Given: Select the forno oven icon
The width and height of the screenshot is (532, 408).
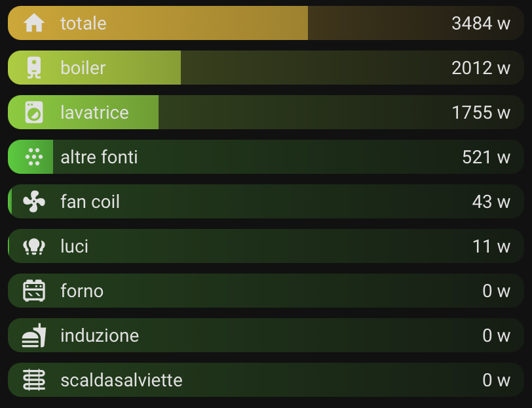Looking at the screenshot, I should pyautogui.click(x=34, y=291).
